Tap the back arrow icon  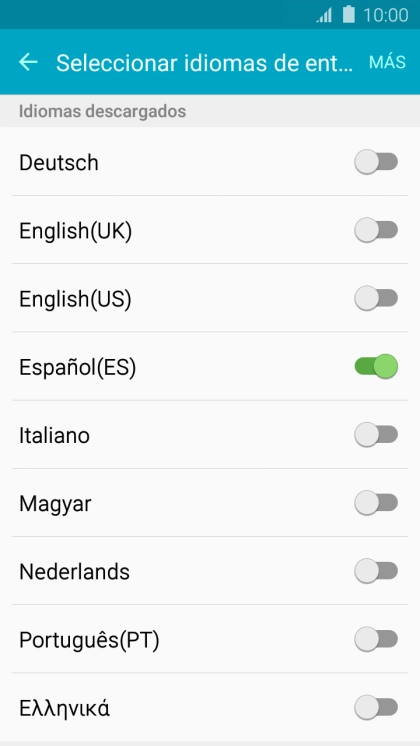pos(28,62)
